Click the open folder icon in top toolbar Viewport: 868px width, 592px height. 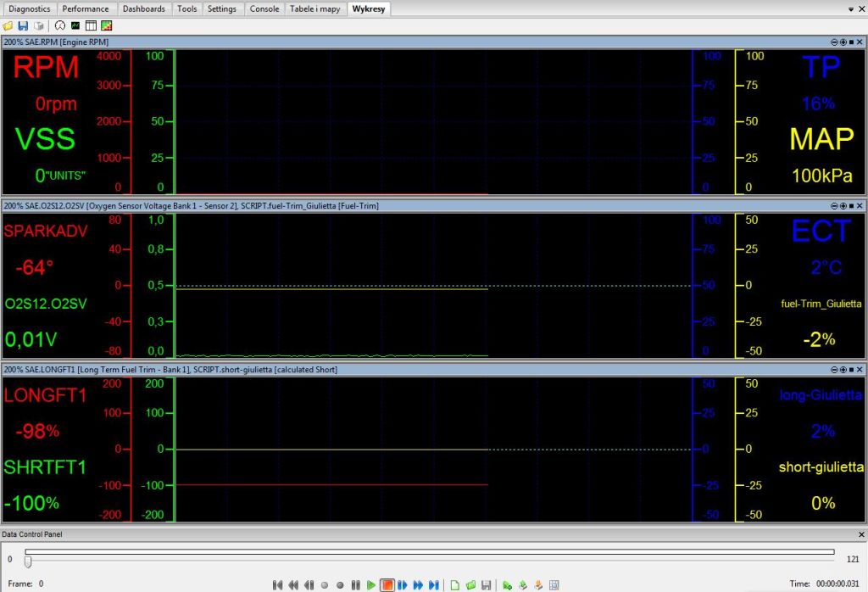click(x=8, y=25)
